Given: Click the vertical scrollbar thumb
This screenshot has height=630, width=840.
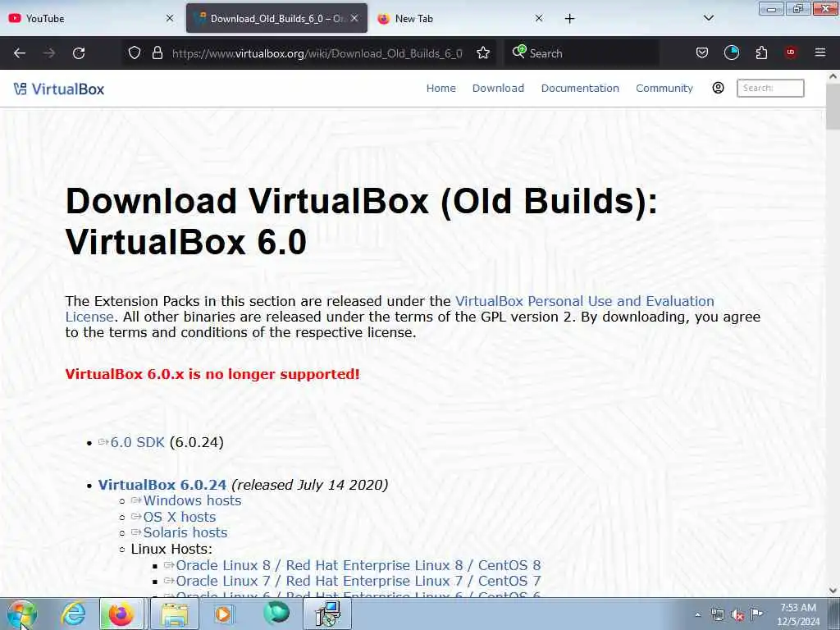Looking at the screenshot, I should click(x=833, y=106).
